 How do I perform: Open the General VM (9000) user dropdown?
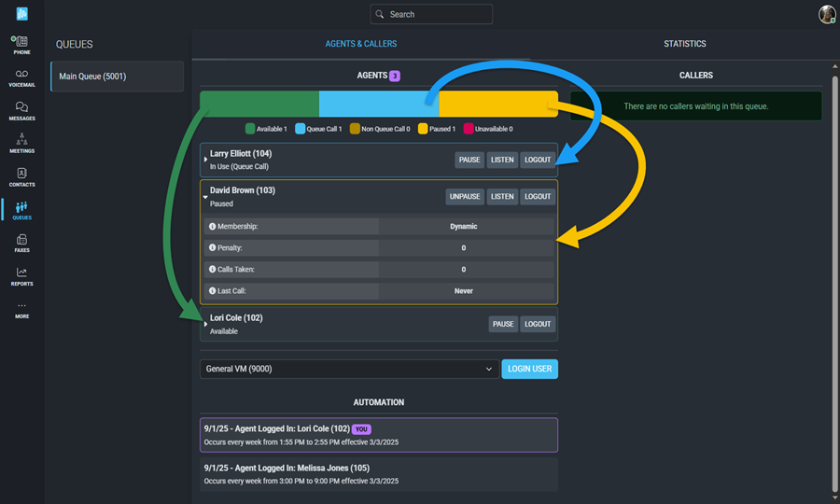[349, 369]
